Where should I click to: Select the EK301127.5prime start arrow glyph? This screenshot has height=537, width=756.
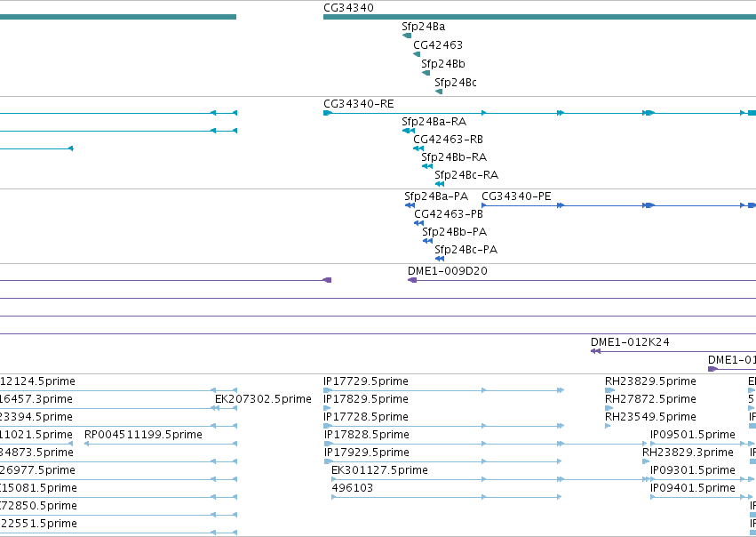pos(334,479)
